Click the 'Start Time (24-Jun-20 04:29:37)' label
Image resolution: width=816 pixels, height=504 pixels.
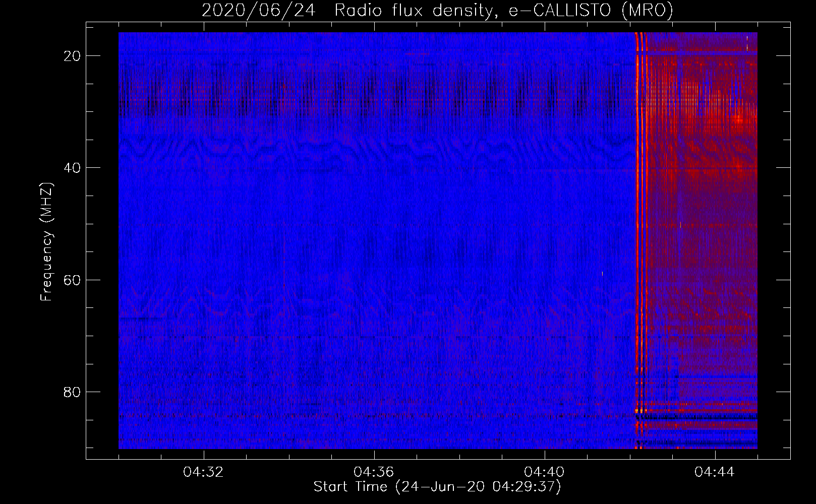pos(437,487)
